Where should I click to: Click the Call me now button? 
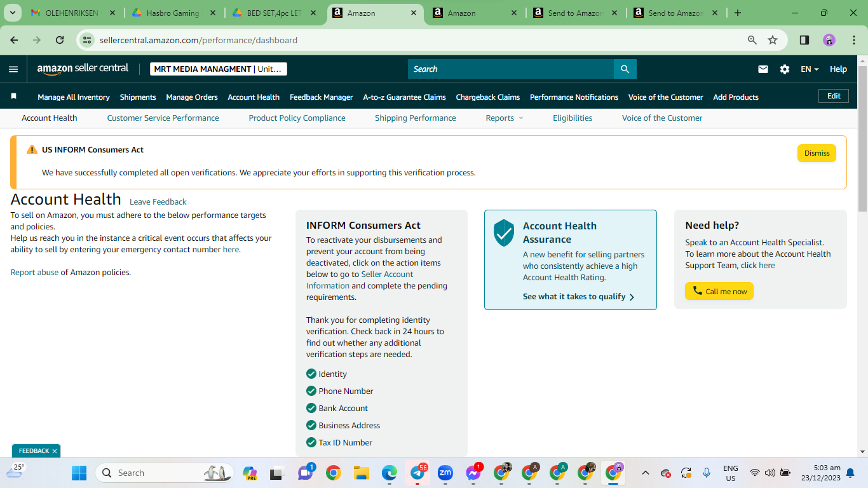coord(719,291)
